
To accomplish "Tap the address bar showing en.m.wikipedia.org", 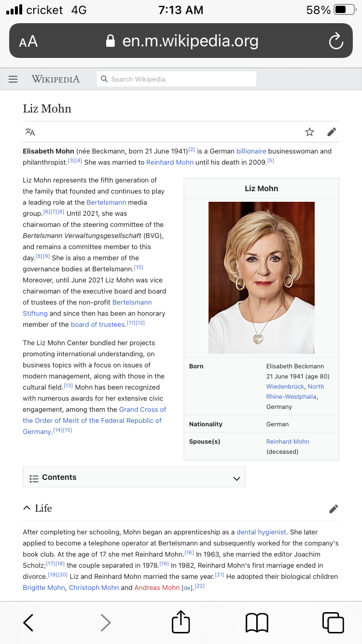I will tap(181, 41).
